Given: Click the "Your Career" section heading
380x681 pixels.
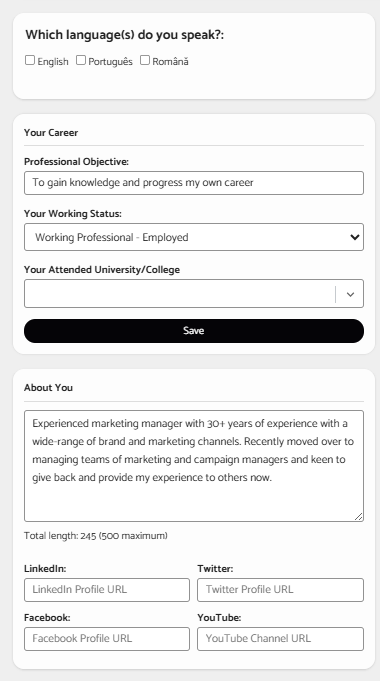Looking at the screenshot, I should pyautogui.click(x=51, y=133).
